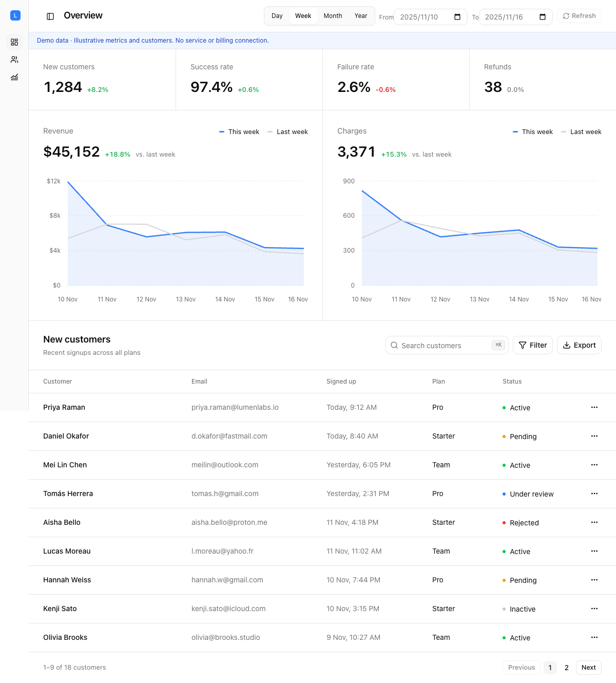Image resolution: width=616 pixels, height=683 pixels.
Task: Toggle the sidebar panel icon
Action: [50, 16]
